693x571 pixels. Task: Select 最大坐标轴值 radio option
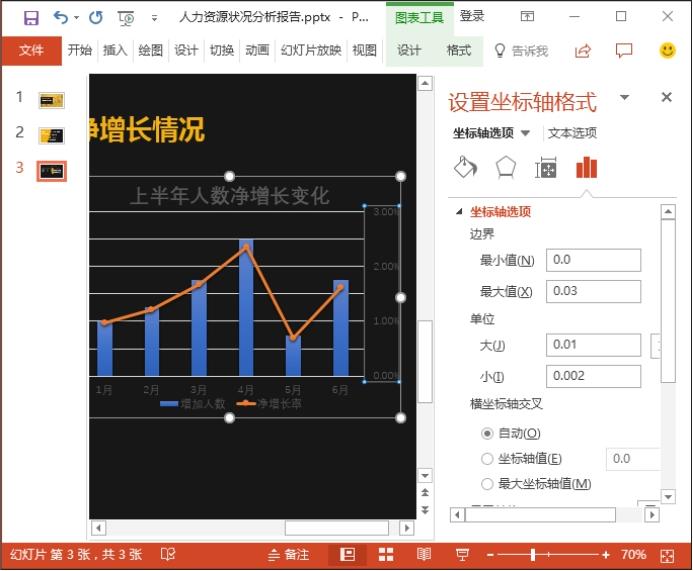(487, 484)
